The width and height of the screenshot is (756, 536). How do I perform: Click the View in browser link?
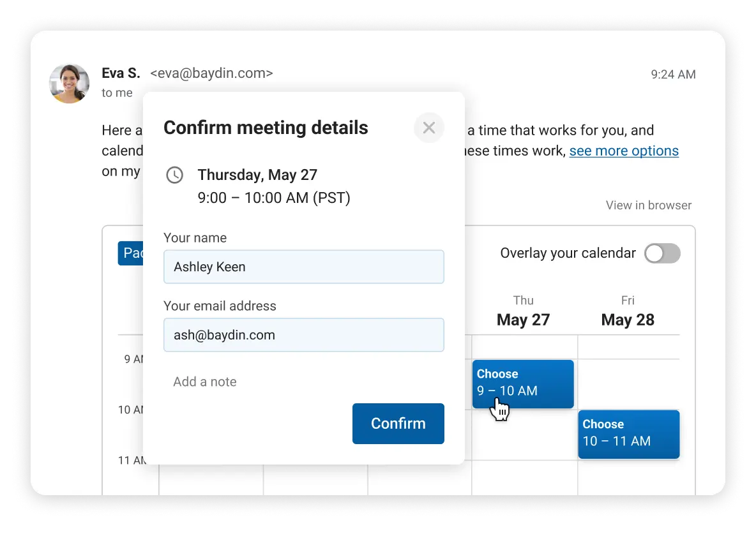tap(648, 205)
